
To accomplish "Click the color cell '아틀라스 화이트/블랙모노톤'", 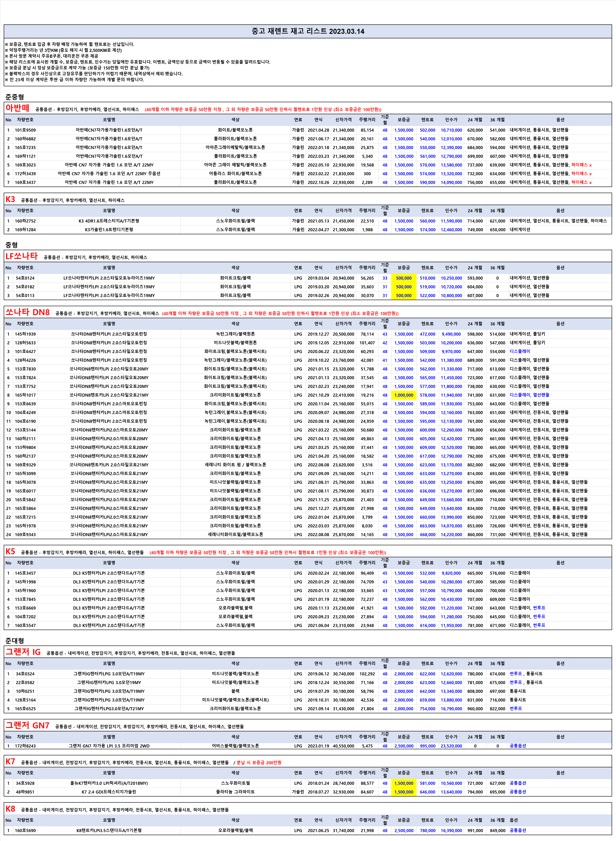I will (235, 174).
